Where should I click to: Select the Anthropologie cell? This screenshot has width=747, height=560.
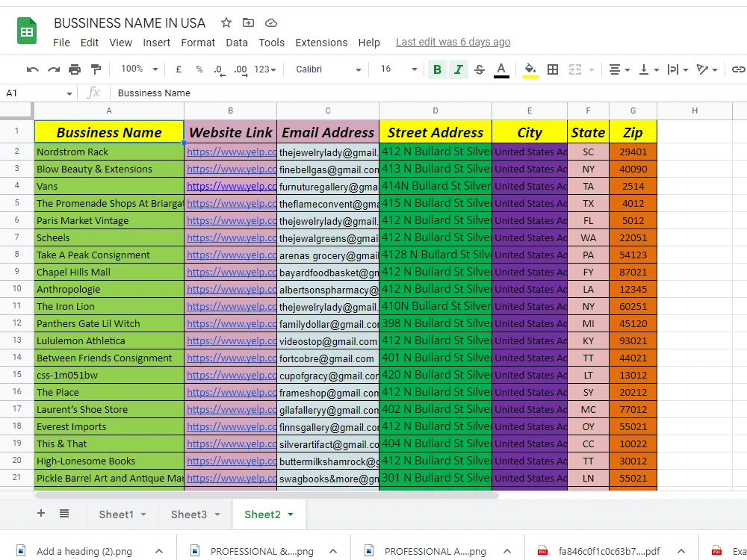[x=109, y=289]
